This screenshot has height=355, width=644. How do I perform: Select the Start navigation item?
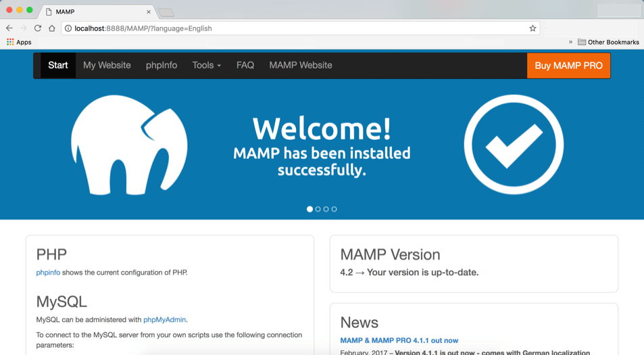[x=58, y=66]
